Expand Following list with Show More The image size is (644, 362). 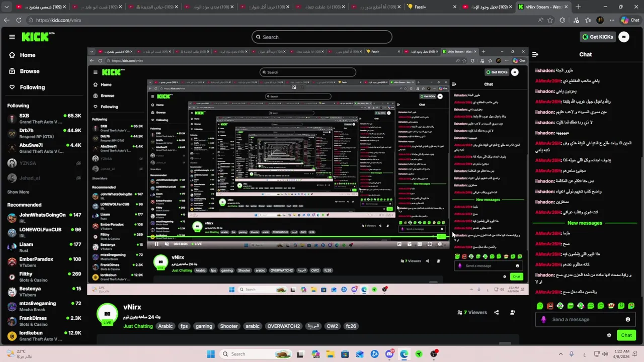click(18, 192)
